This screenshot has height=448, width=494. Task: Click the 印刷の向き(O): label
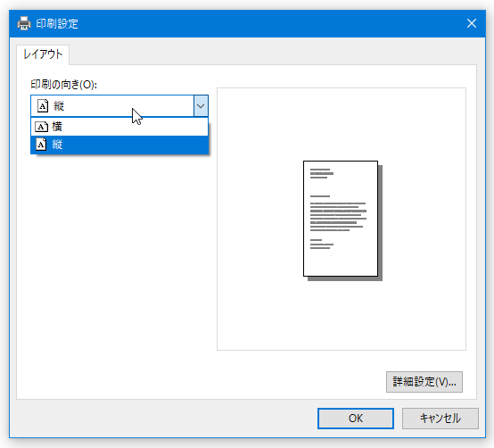pyautogui.click(x=64, y=85)
